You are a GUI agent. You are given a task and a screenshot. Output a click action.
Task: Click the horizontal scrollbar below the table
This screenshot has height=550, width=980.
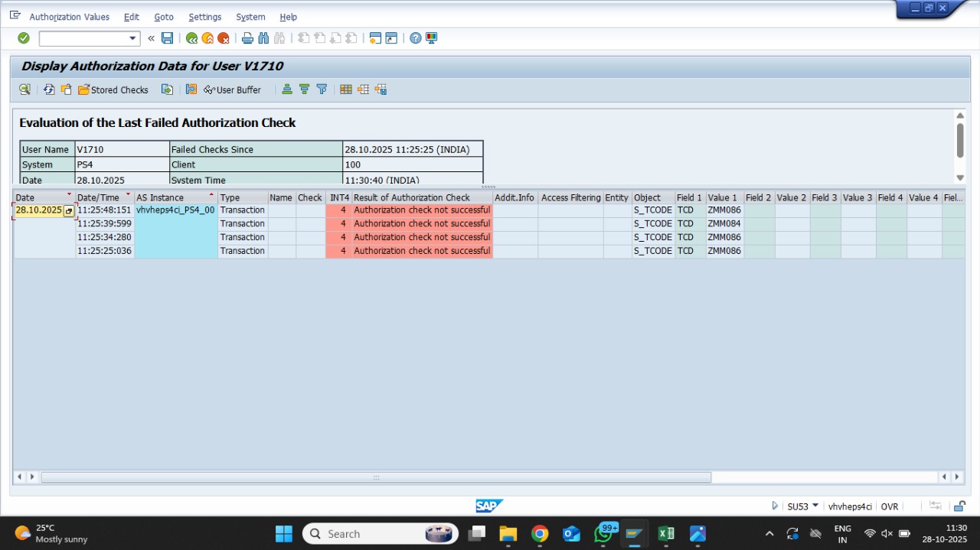pos(375,477)
